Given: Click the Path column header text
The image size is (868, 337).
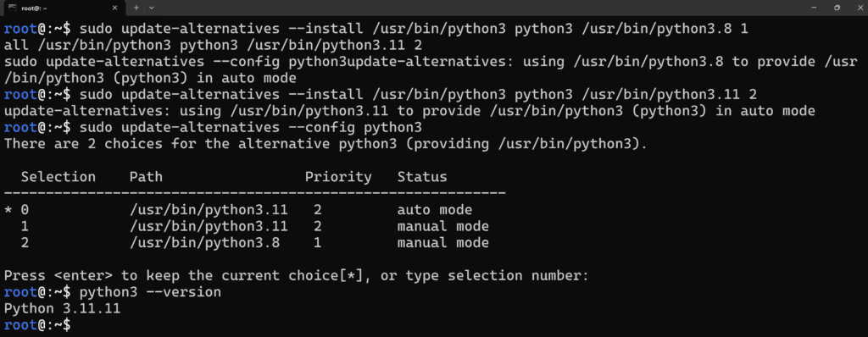Looking at the screenshot, I should [x=146, y=177].
